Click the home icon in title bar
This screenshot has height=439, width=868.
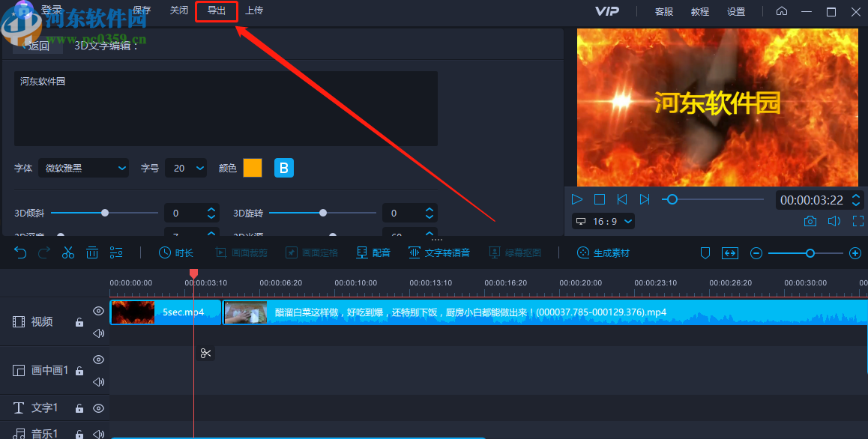[782, 11]
